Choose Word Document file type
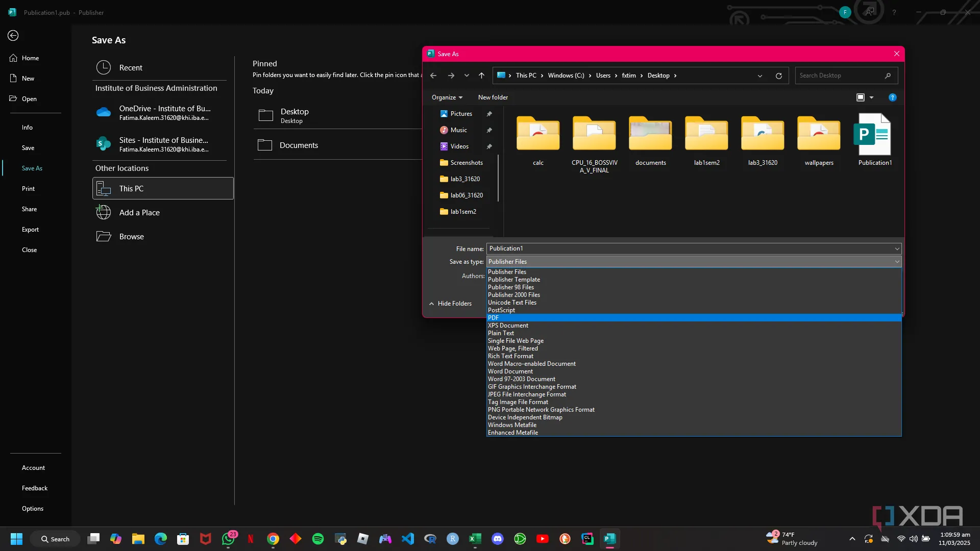 tap(694, 371)
